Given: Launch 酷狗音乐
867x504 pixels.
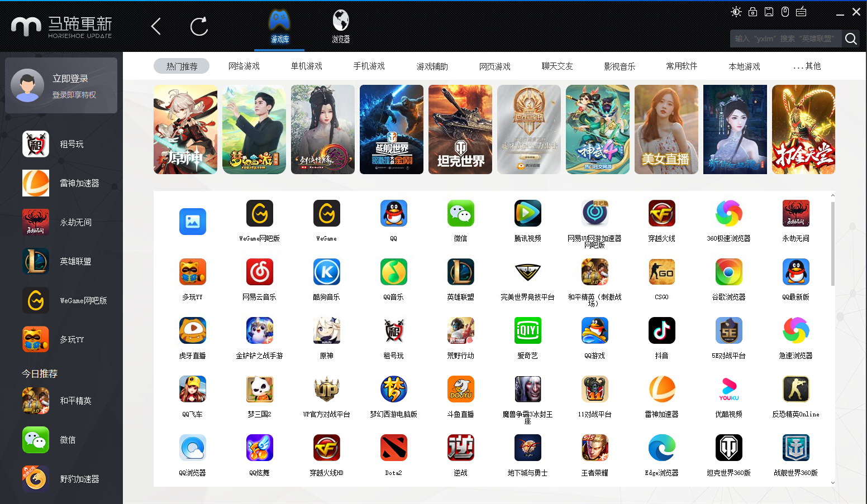Looking at the screenshot, I should [x=327, y=272].
